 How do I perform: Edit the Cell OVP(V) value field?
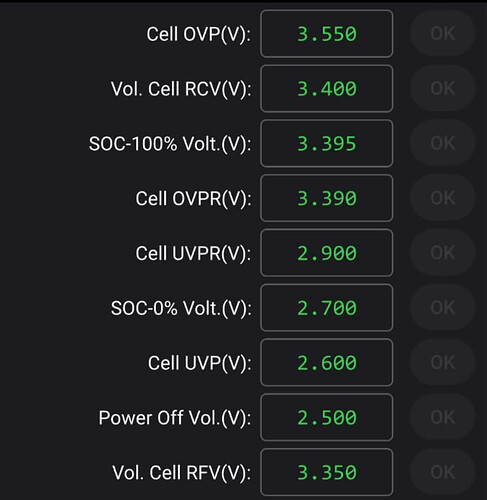[x=326, y=34]
